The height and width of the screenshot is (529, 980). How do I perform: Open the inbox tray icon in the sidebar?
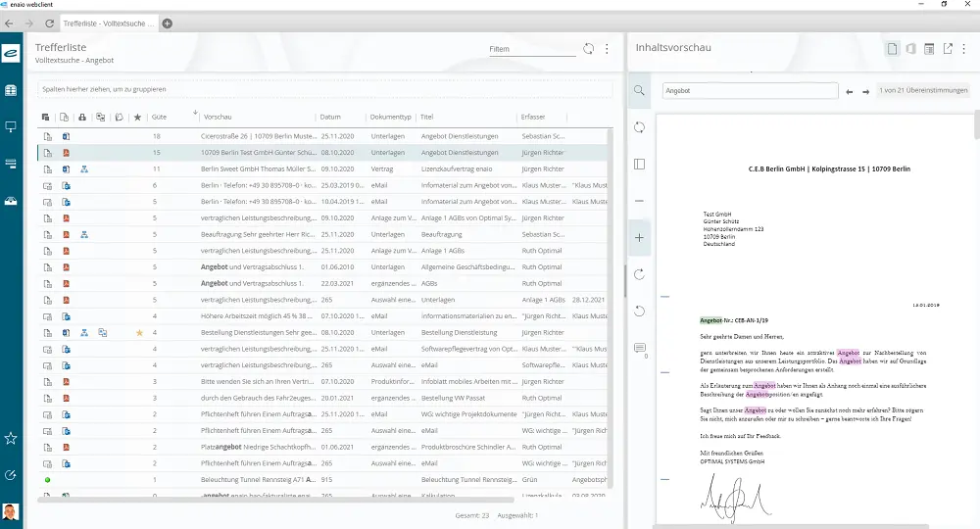tap(11, 201)
